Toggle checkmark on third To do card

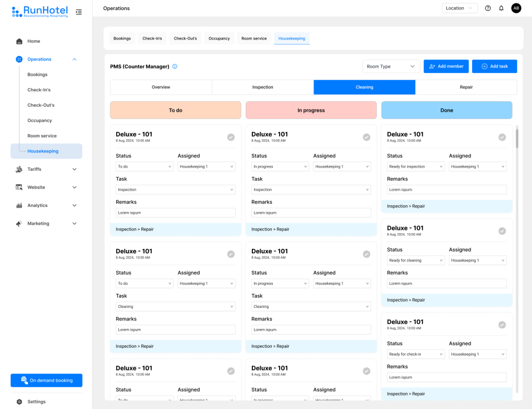[x=231, y=371]
